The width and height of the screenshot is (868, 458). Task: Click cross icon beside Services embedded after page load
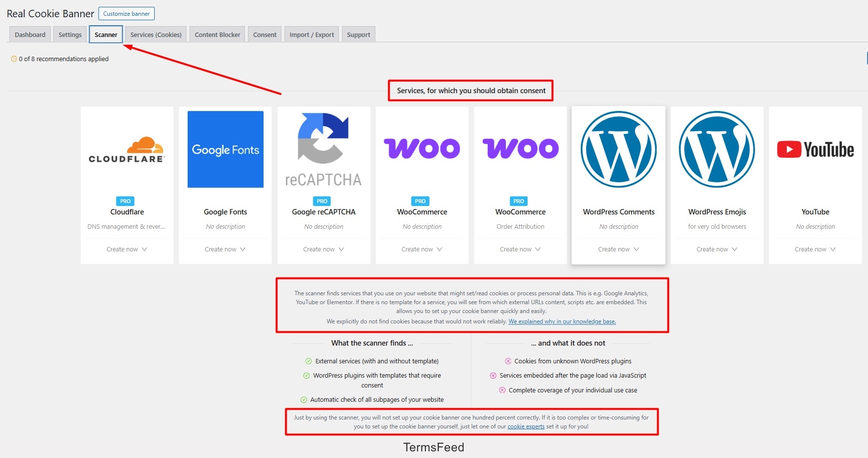click(493, 376)
